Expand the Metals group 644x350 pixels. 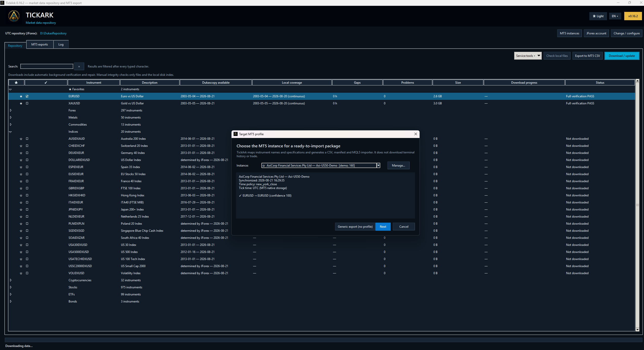pyautogui.click(x=11, y=118)
